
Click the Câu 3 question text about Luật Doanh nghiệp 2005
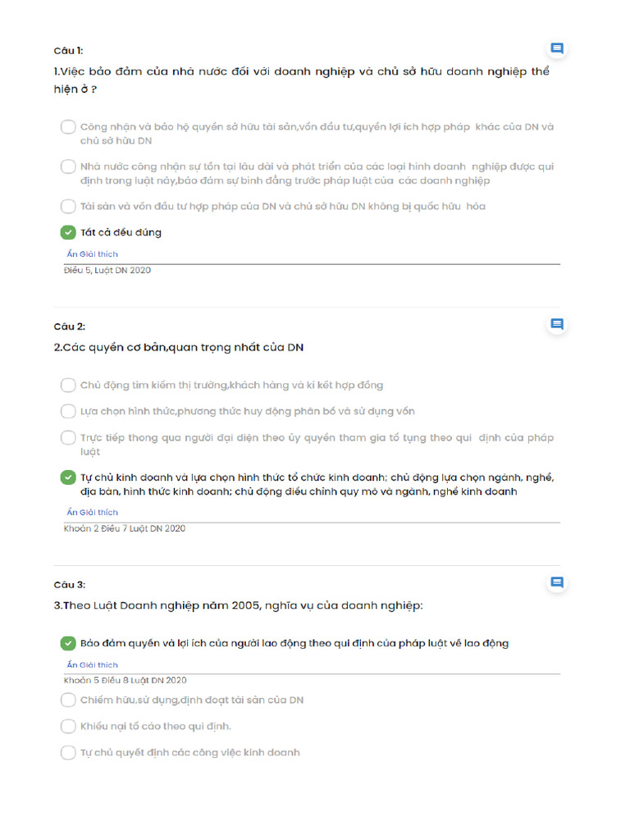coord(238,605)
